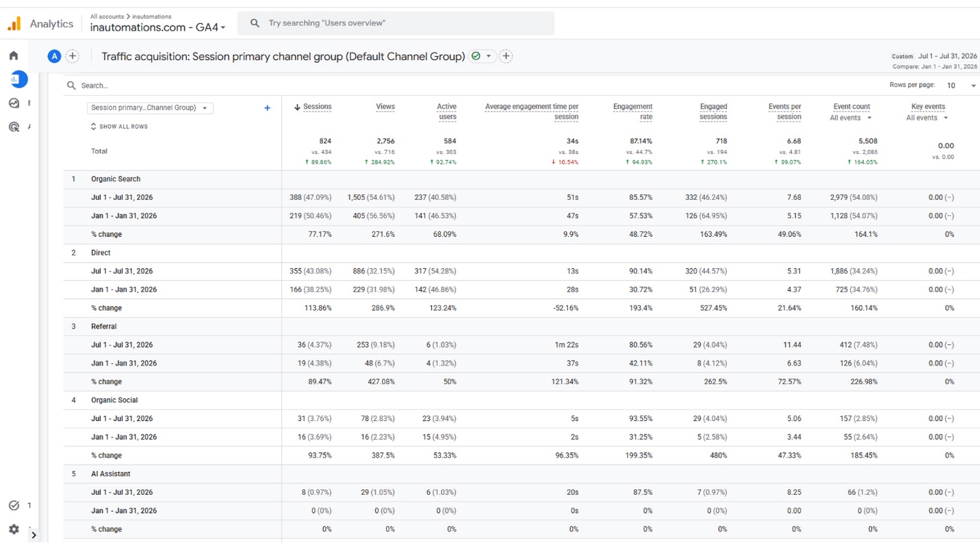Open the green check report status dropdown
980x551 pixels.
481,56
